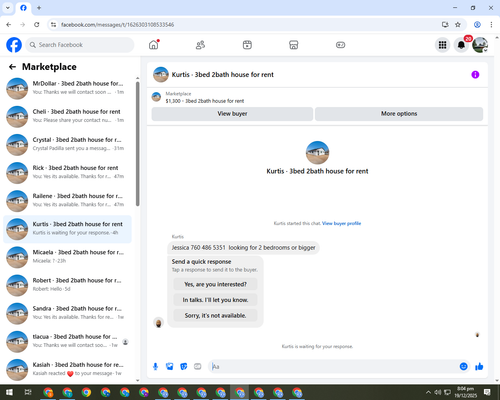Open the Marketplace storefront icon
Image resolution: width=500 pixels, height=400 pixels.
click(294, 45)
